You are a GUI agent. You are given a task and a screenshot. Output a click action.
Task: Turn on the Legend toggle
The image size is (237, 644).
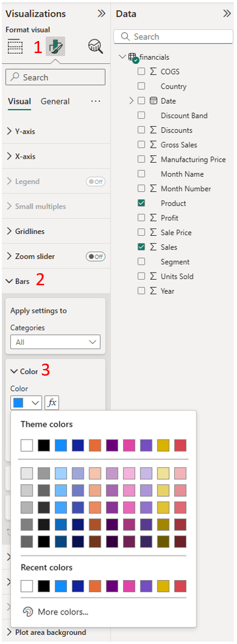click(x=95, y=182)
